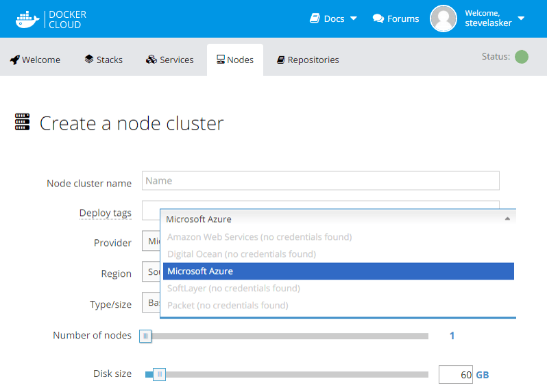
Task: Select Microsoft Azure highlighted option
Action: 339,271
